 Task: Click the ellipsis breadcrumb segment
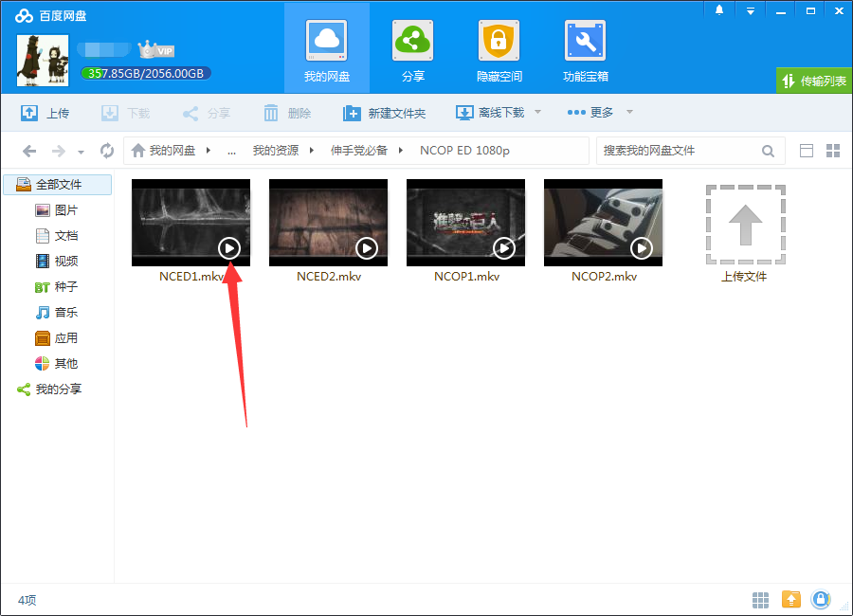232,152
